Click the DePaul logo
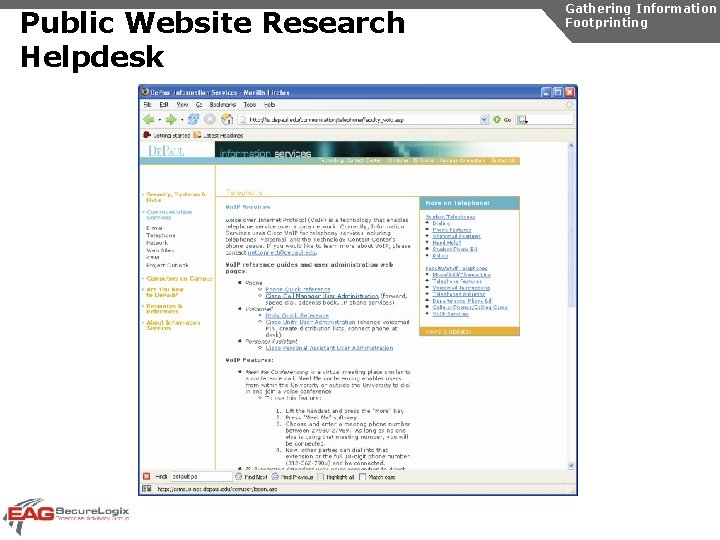Viewport: 720px width, 540px height. tap(166, 151)
